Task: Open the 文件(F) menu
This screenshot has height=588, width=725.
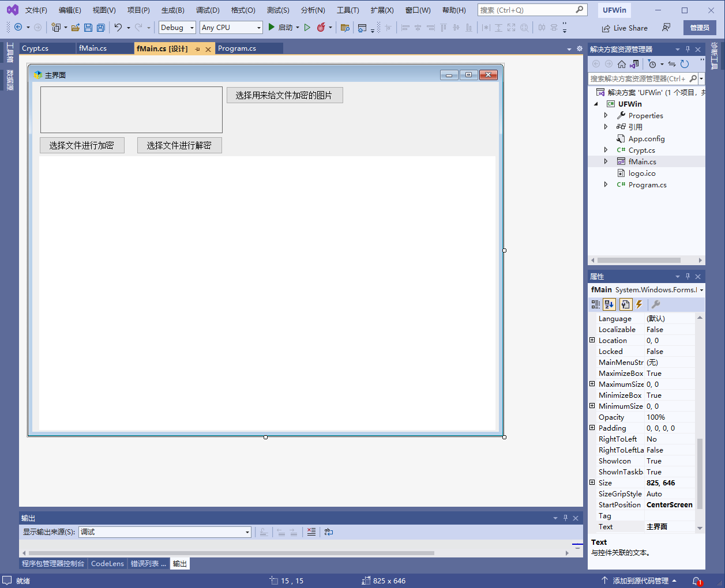Action: click(36, 10)
